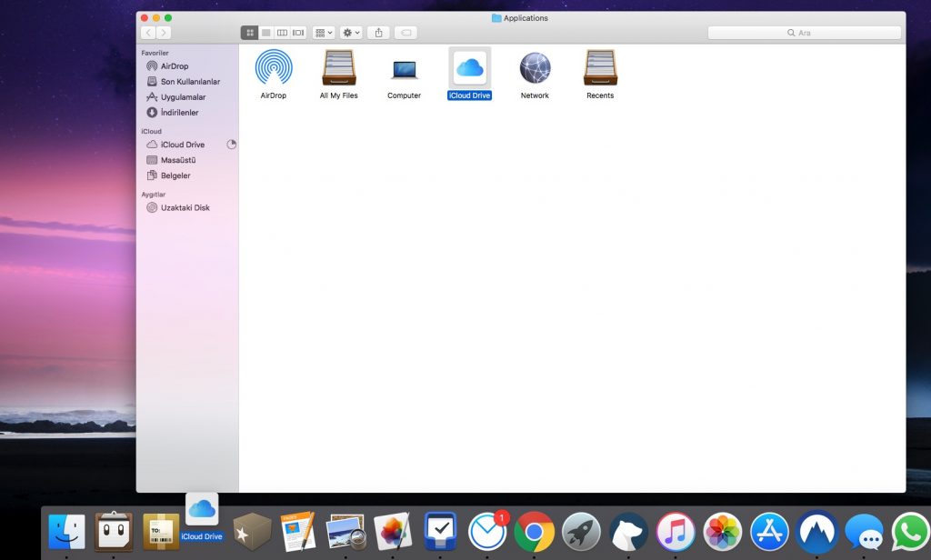This screenshot has height=560, width=931.
Task: Open Google Chrome from the Dock
Action: click(534, 532)
